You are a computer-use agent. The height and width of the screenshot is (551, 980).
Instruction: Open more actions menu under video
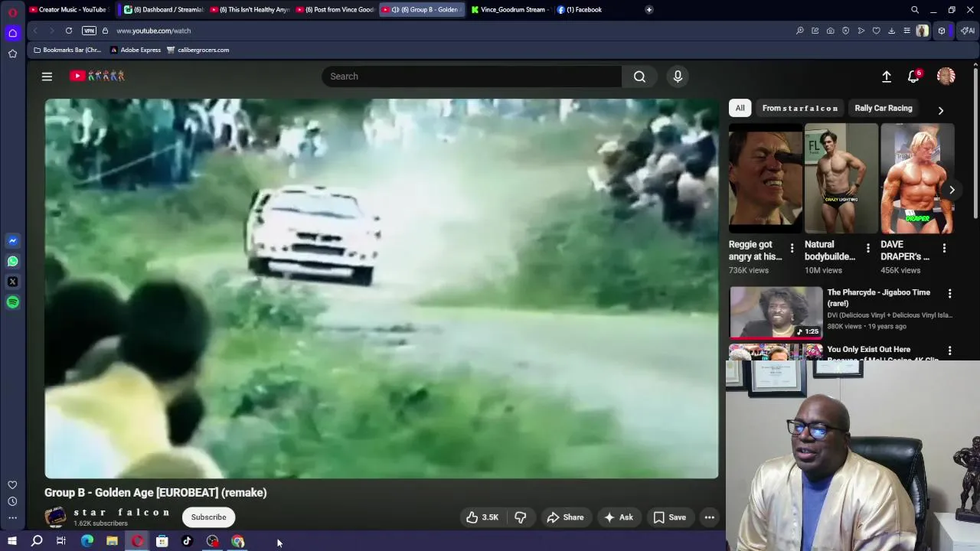click(710, 517)
